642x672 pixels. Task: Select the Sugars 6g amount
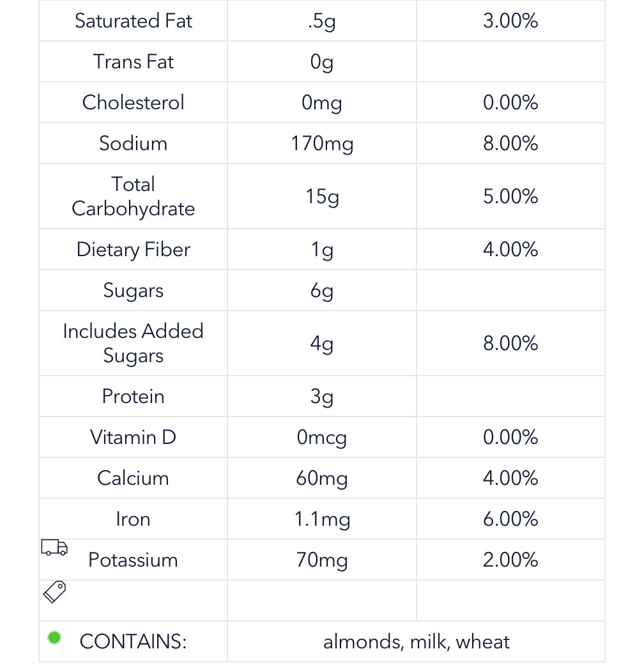click(x=322, y=291)
